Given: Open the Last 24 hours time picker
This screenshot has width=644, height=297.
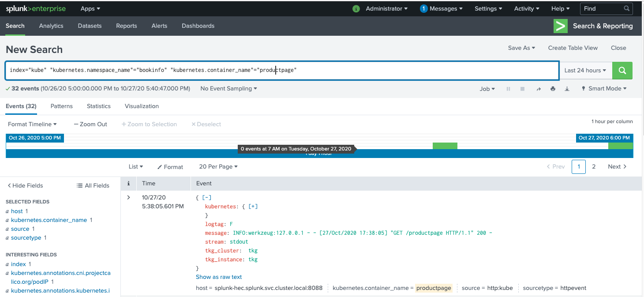Looking at the screenshot, I should [x=585, y=71].
